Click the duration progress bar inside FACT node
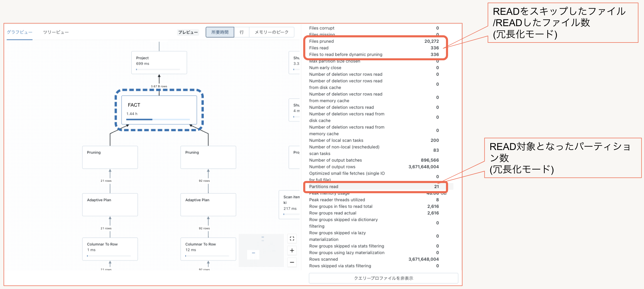 (x=158, y=119)
